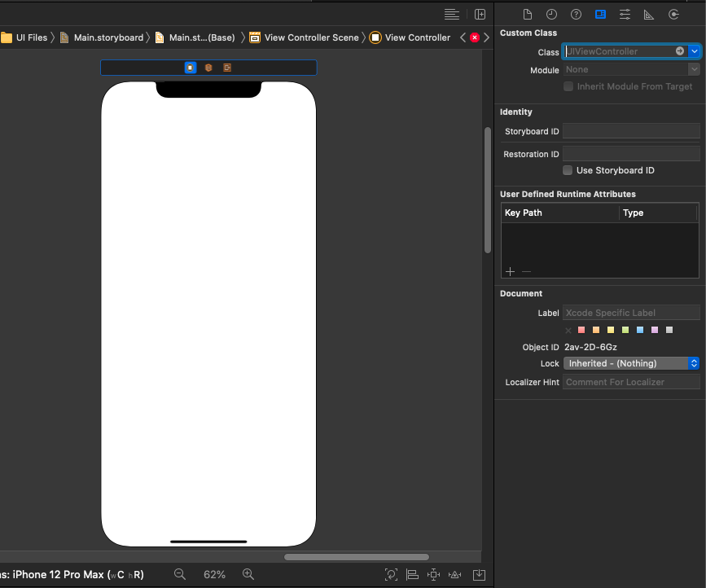This screenshot has height=588, width=706.
Task: Open the Lock popup menu
Action: coord(631,363)
